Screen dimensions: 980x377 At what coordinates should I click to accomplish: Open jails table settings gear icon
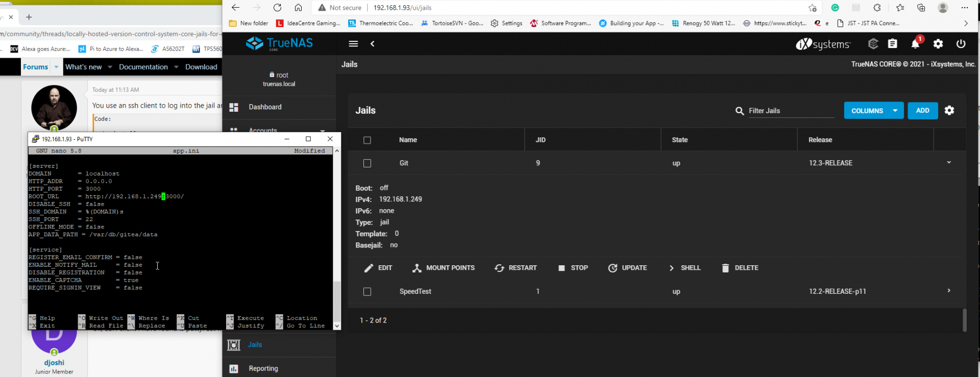(949, 110)
